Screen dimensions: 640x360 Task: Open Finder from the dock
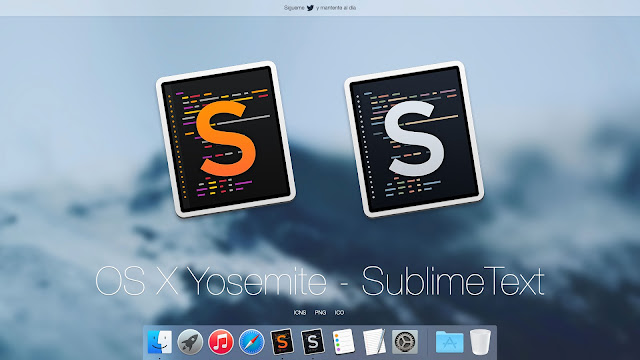pos(160,342)
